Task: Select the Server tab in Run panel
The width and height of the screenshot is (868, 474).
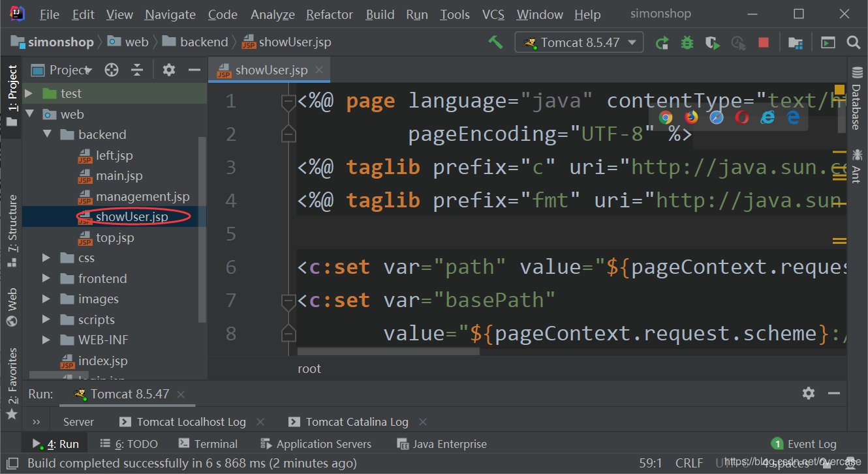Action: (78, 422)
